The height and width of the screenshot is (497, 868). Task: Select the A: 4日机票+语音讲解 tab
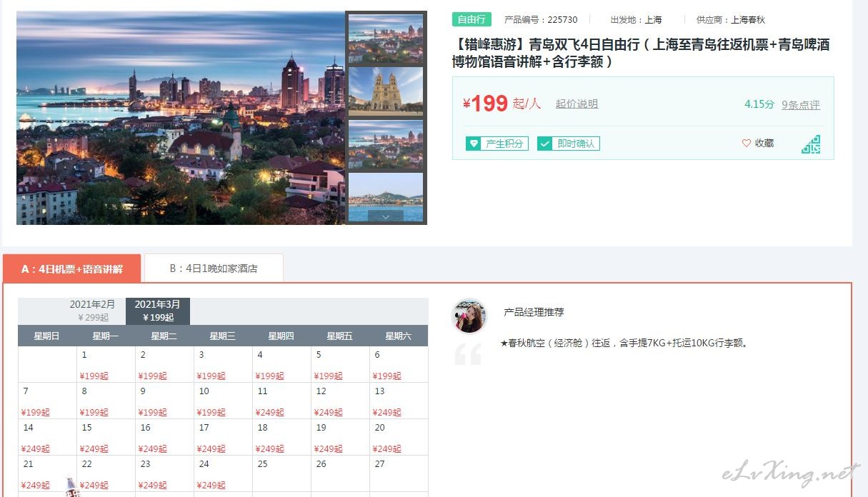pyautogui.click(x=71, y=268)
